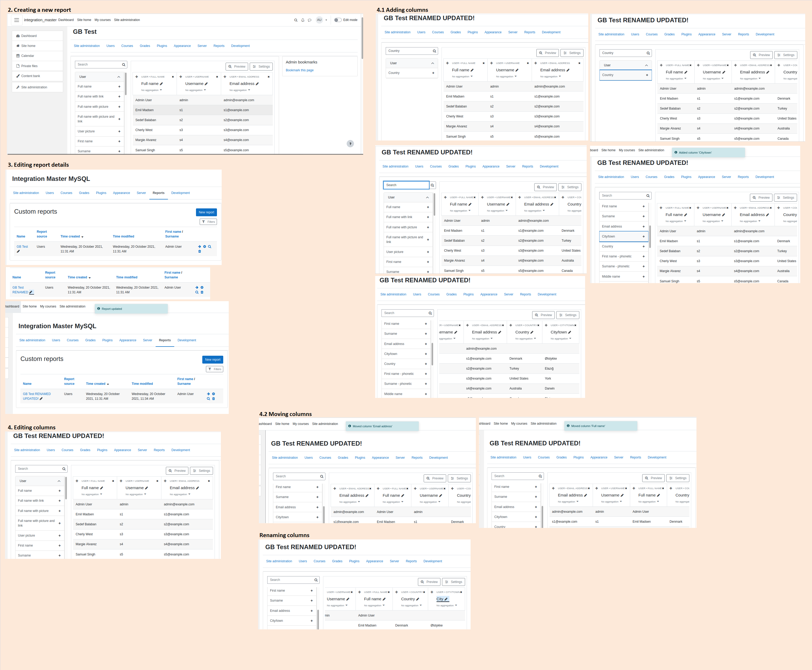Rename pencil under report named exactly GB Test

(x=18, y=252)
